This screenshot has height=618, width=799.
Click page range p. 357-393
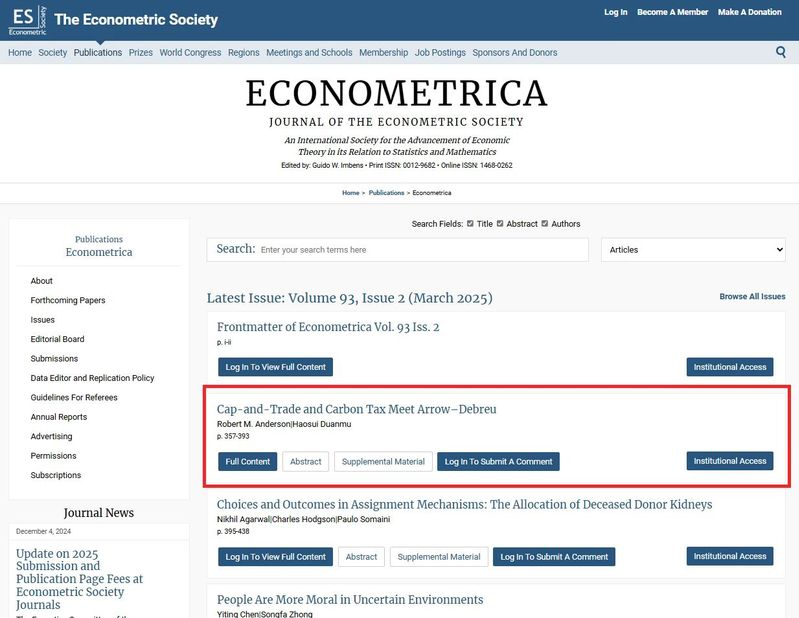[233, 436]
